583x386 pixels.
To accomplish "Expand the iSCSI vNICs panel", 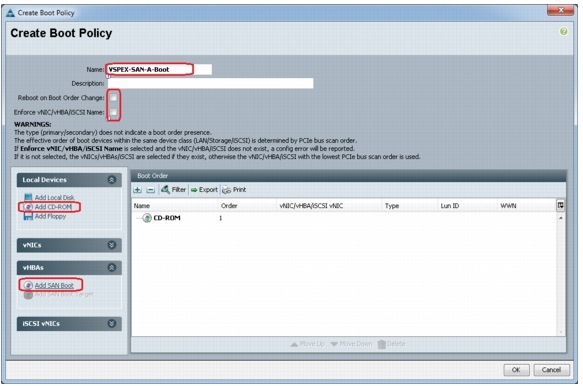I will point(112,324).
